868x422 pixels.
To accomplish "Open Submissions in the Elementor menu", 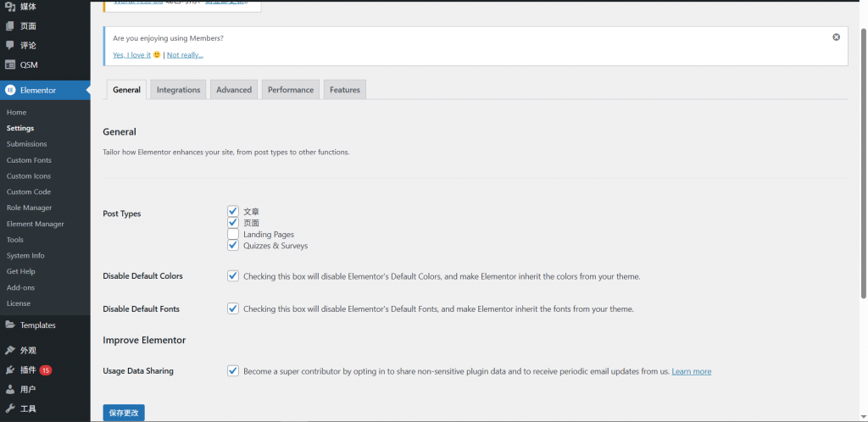I will coord(26,144).
